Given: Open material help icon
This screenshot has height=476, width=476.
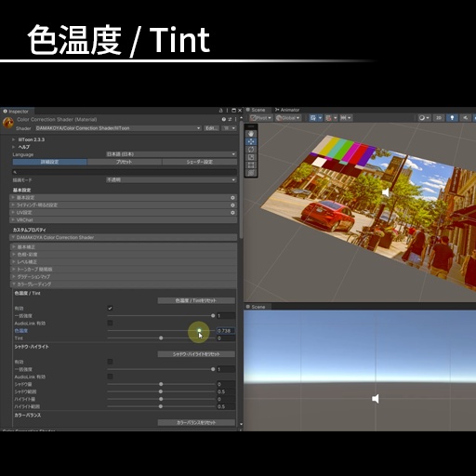Looking at the screenshot, I should [x=224, y=119].
